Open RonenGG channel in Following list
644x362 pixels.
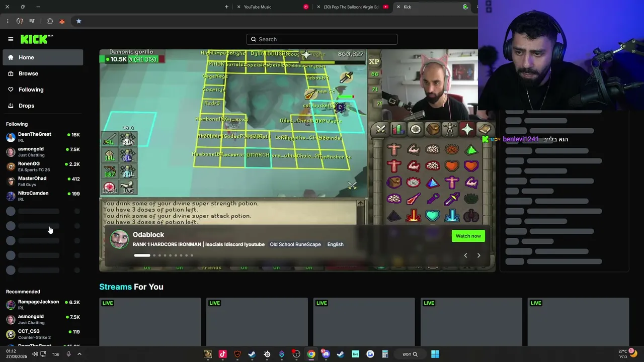(x=43, y=166)
